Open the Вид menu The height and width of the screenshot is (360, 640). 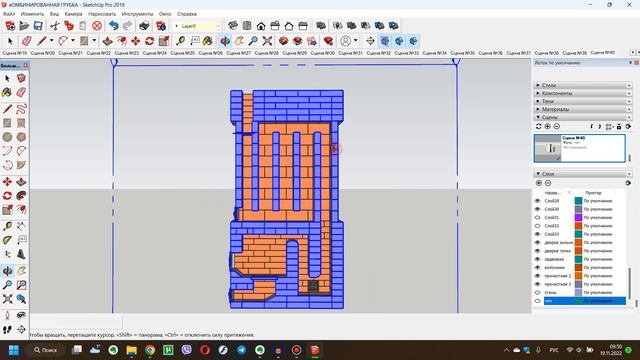54,14
